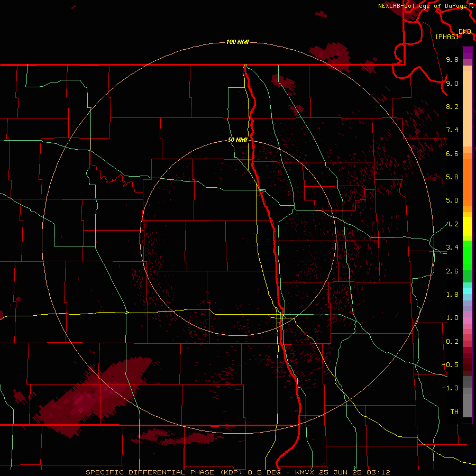The height and width of the screenshot is (476, 476).
Task: Click the elongated echo below the southern border
Action: pyautogui.click(x=175, y=438)
